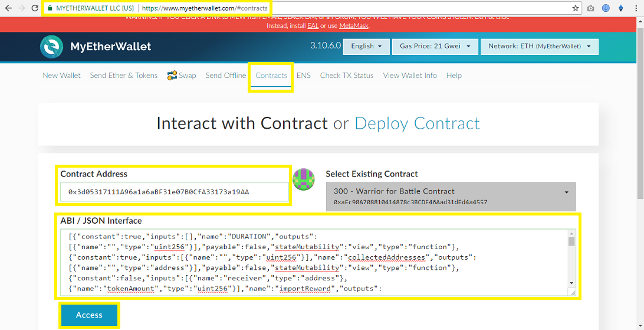
Task: Click the blue download extension icon
Action: (606, 8)
